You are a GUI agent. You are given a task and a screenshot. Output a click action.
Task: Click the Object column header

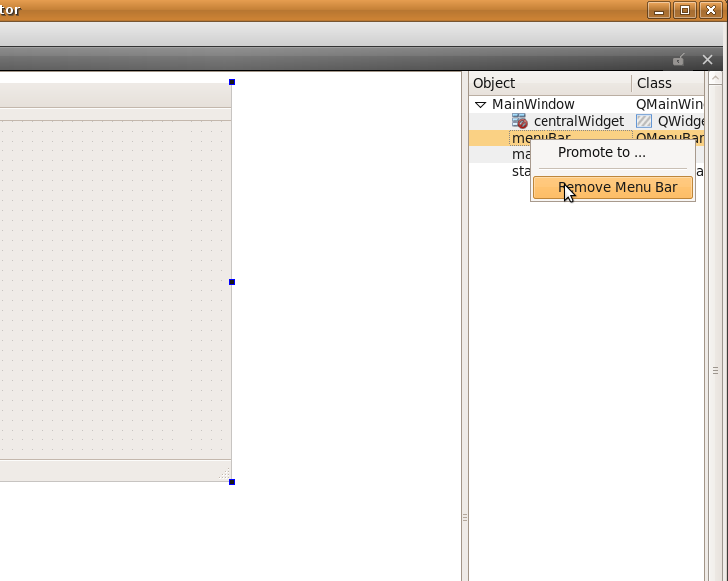pos(548,83)
